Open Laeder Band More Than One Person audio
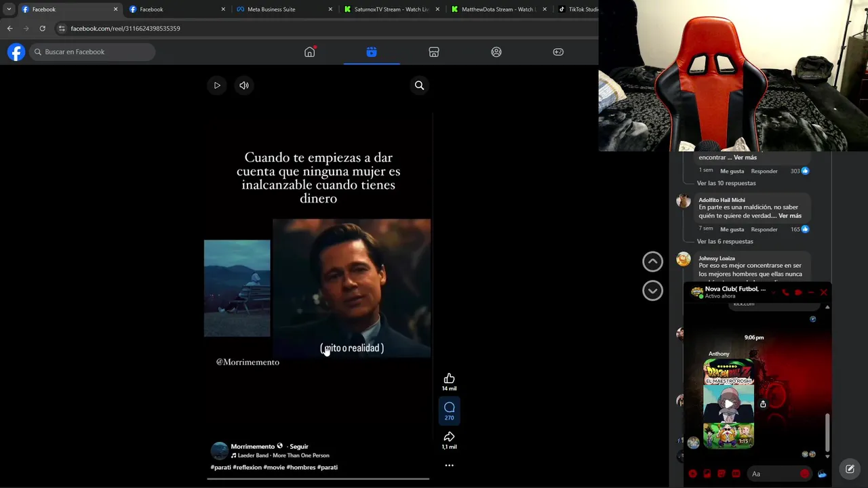Image resolution: width=868 pixels, height=488 pixels. coord(280,455)
